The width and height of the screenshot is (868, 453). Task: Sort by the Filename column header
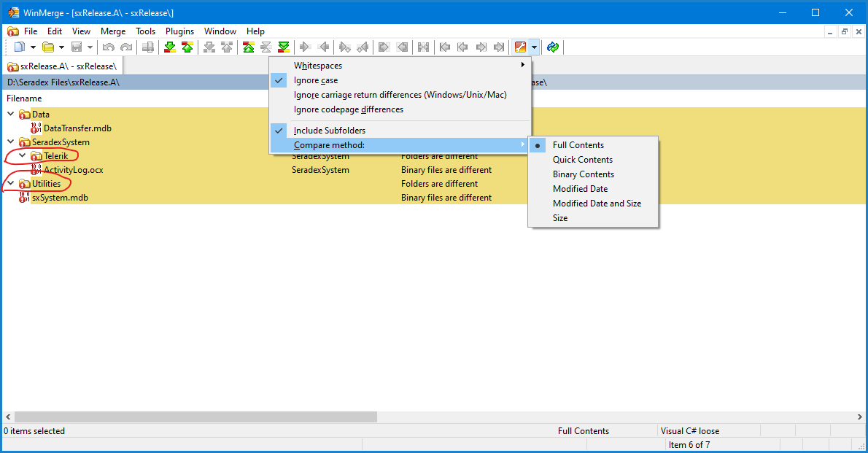24,98
